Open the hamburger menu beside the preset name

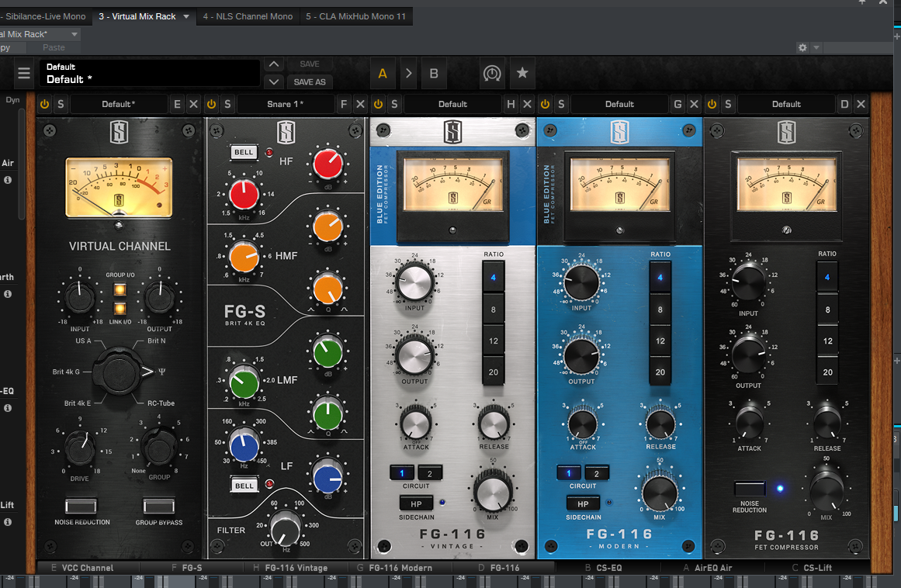(x=23, y=73)
